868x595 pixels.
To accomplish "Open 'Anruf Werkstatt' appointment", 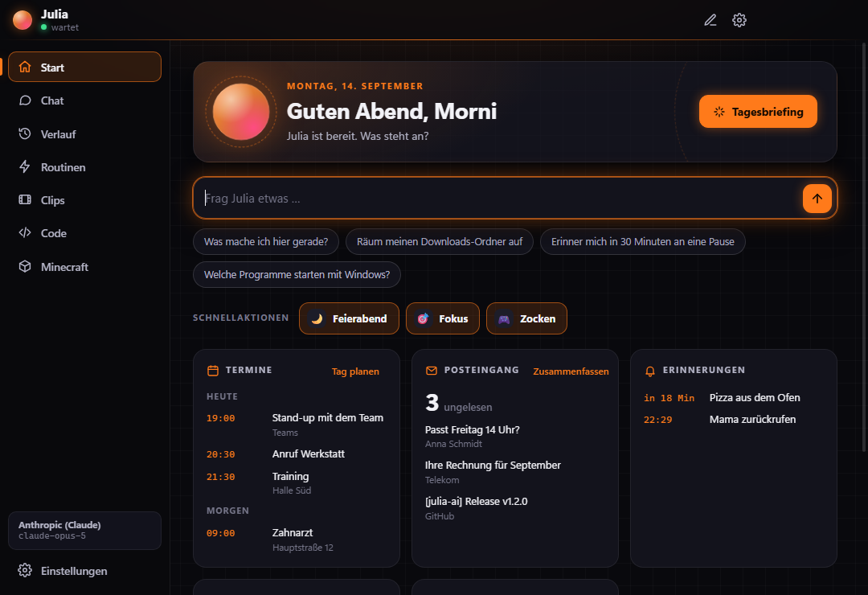I will (296, 453).
